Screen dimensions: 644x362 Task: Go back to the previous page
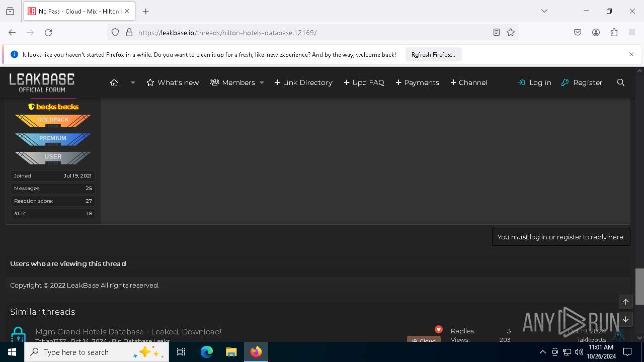click(x=12, y=32)
